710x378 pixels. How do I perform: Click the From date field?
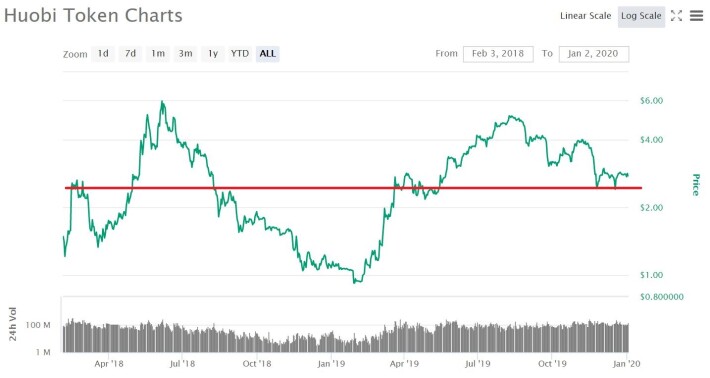click(x=498, y=54)
